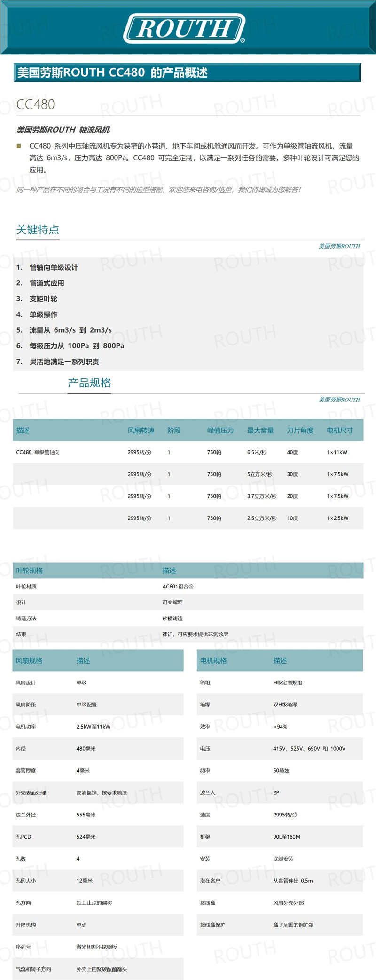Select feature item "单级操作"
376x980 pixels.
click(43, 314)
